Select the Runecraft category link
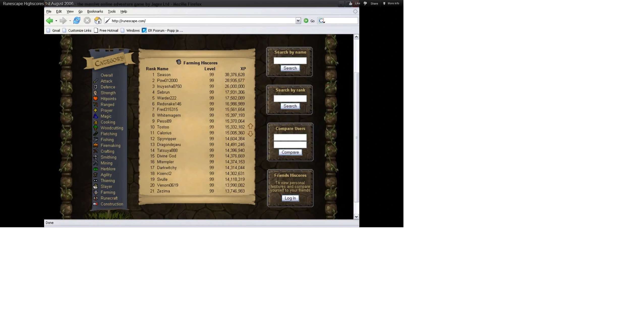The image size is (644, 324). (109, 198)
